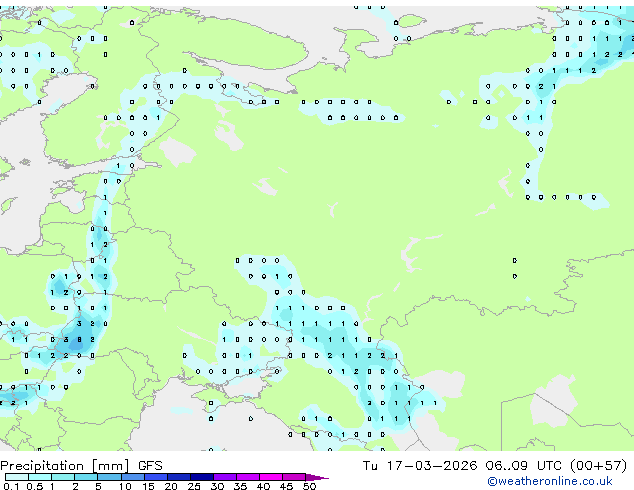Click the date '17-03-2026' text
Viewport: 634px width, 490px height.
pyautogui.click(x=431, y=466)
